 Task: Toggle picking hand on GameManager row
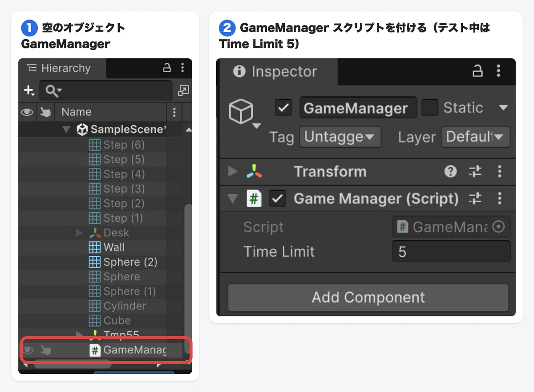coord(45,350)
